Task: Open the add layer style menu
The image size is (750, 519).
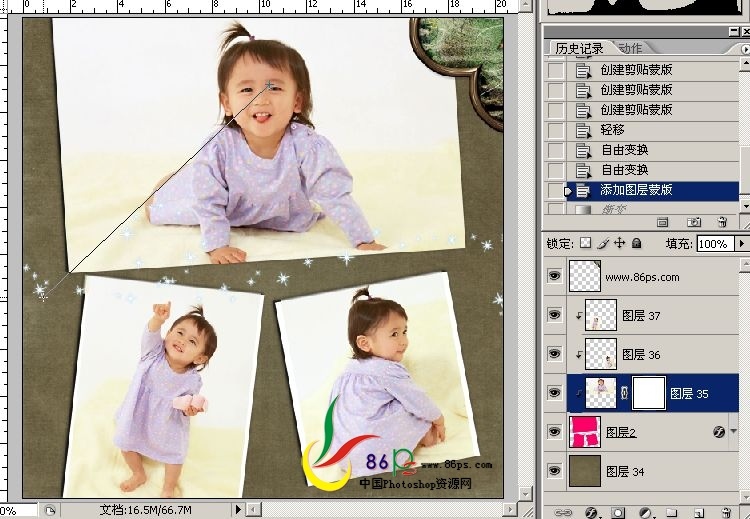Action: 592,513
